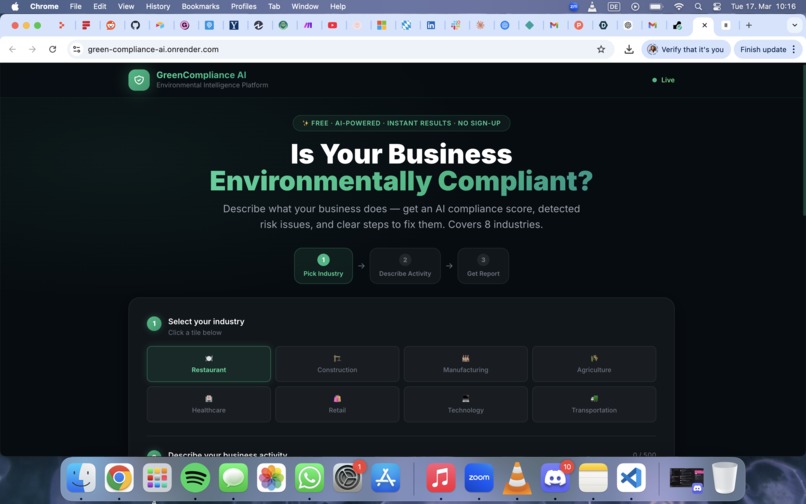
Task: Open Wi-Fi status menu
Action: coord(679,7)
